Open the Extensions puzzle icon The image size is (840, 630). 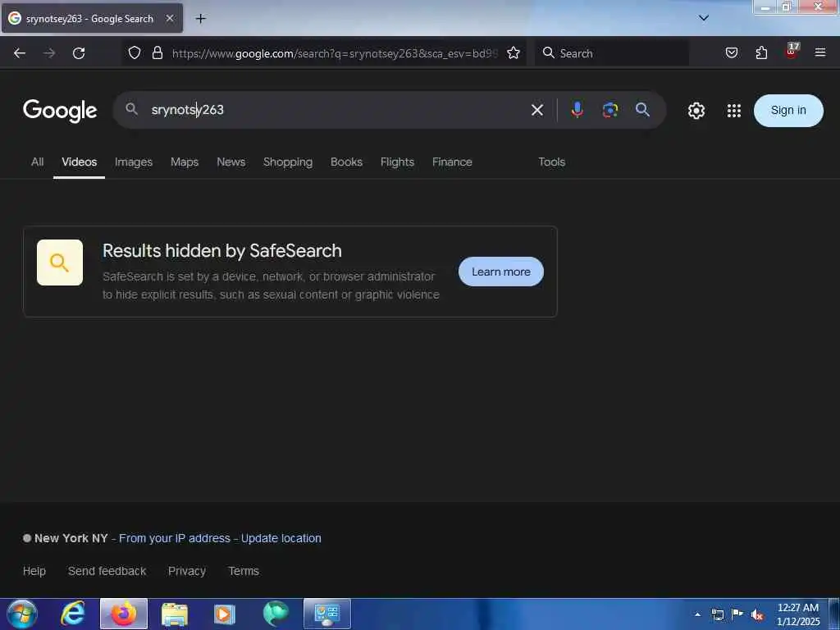[761, 53]
